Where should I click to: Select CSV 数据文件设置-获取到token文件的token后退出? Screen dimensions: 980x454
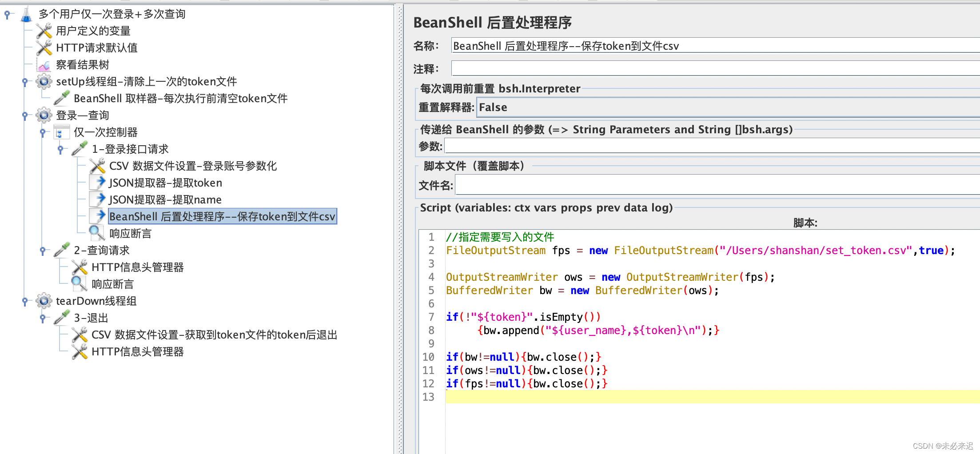point(215,335)
